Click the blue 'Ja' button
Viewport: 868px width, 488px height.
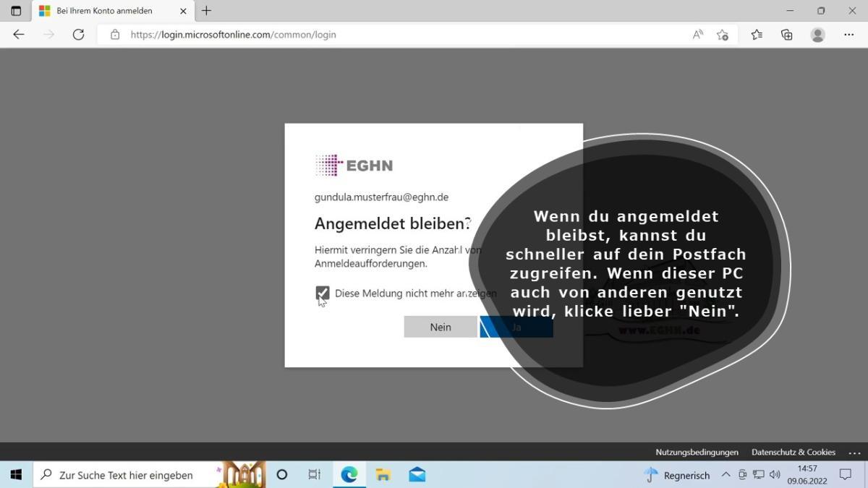pos(516,327)
